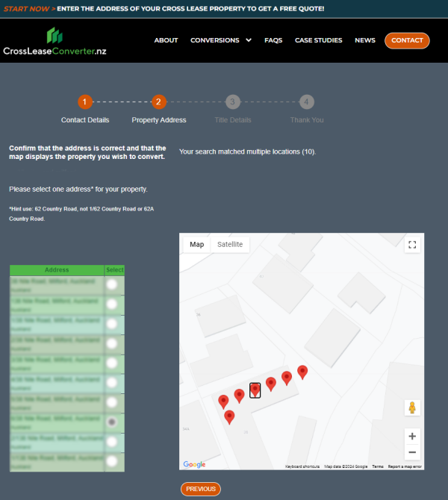Switch the map to Satellite view
Image resolution: width=448 pixels, height=500 pixels.
[x=229, y=245]
